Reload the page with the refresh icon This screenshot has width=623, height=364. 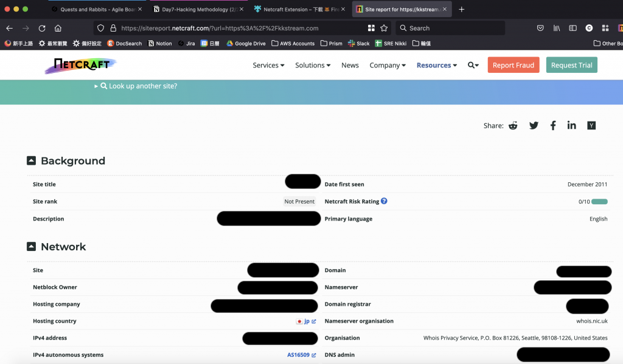(42, 28)
